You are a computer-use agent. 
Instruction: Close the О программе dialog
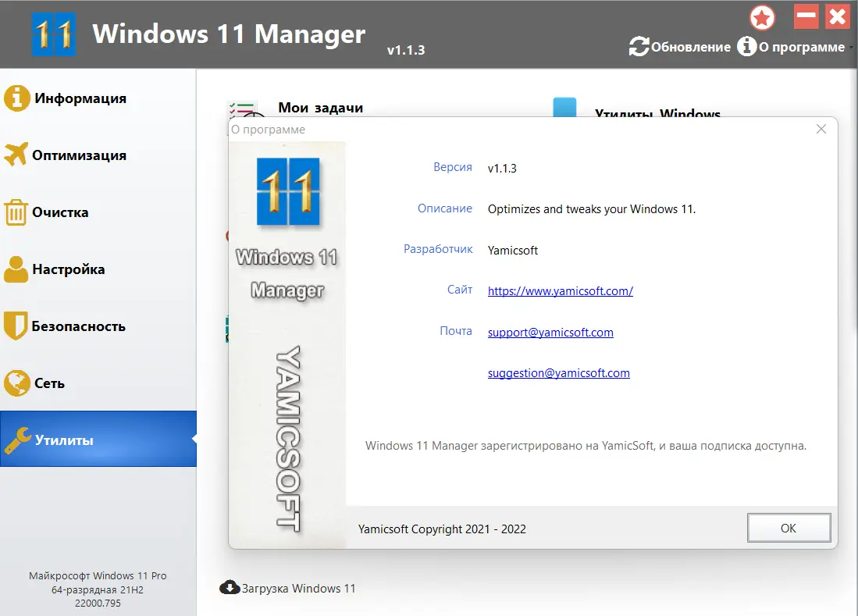tap(821, 129)
